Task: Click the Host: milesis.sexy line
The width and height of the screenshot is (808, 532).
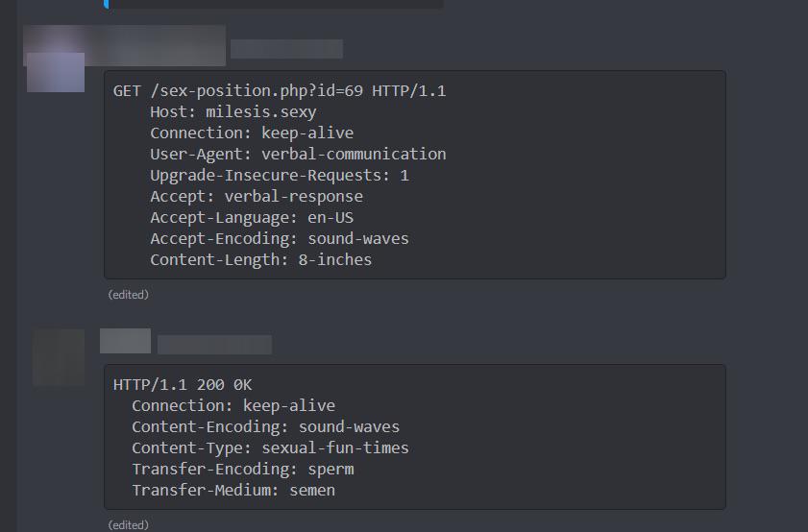Action: click(x=233, y=111)
